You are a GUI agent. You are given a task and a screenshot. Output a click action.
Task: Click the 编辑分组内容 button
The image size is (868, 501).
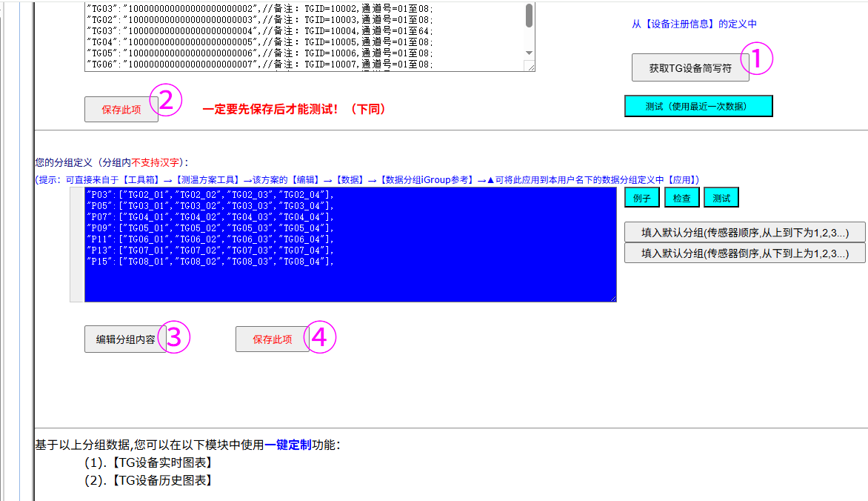point(125,339)
